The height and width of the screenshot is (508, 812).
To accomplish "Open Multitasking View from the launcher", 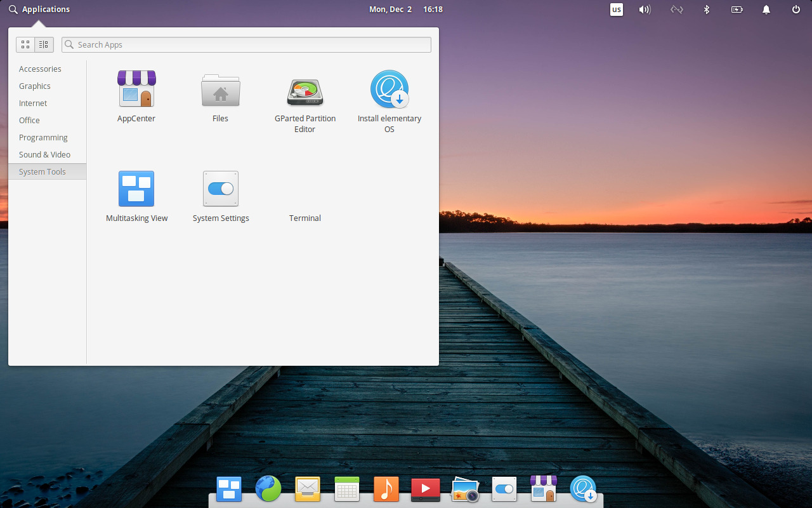I will point(136,189).
